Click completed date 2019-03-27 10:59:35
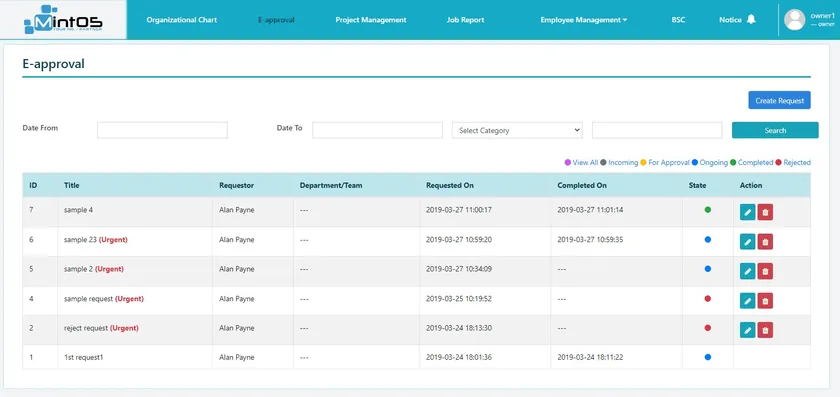Image resolution: width=840 pixels, height=397 pixels. (x=590, y=239)
